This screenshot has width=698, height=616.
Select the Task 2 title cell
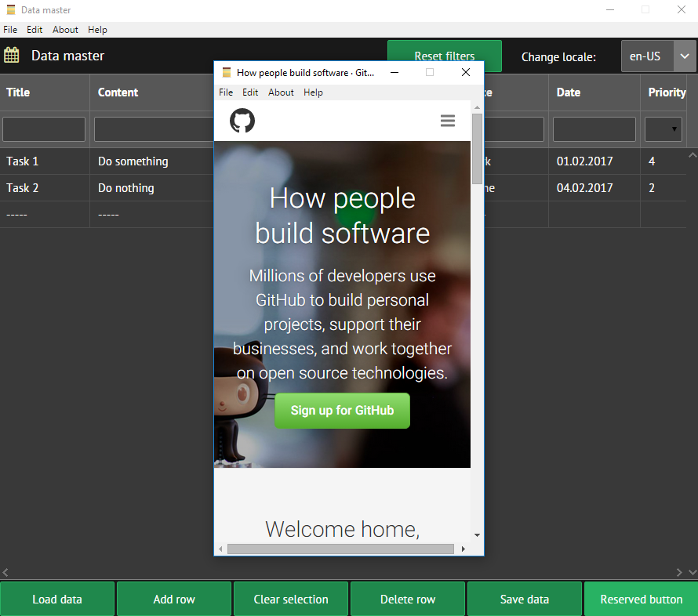(x=45, y=187)
